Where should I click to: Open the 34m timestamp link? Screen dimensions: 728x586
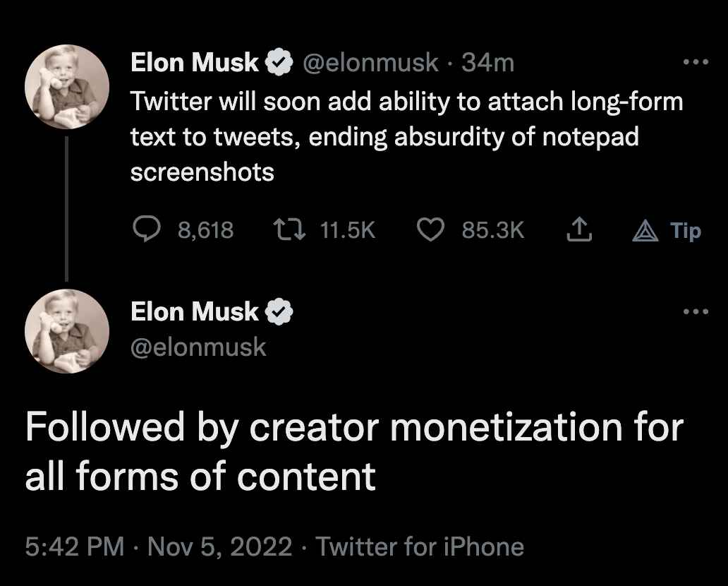[x=487, y=64]
